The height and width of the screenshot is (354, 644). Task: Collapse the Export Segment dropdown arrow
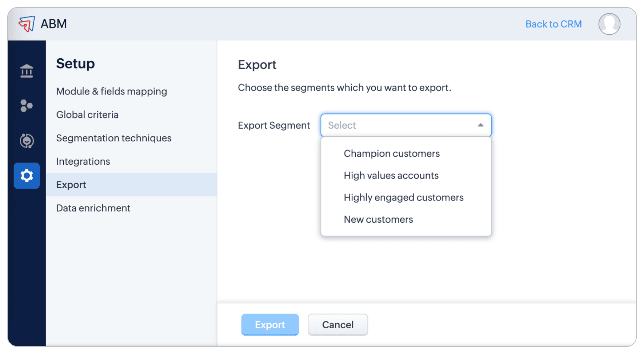click(x=480, y=125)
